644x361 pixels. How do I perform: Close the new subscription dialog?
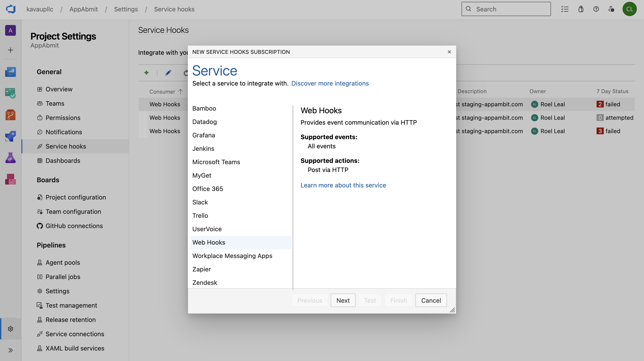449,52
